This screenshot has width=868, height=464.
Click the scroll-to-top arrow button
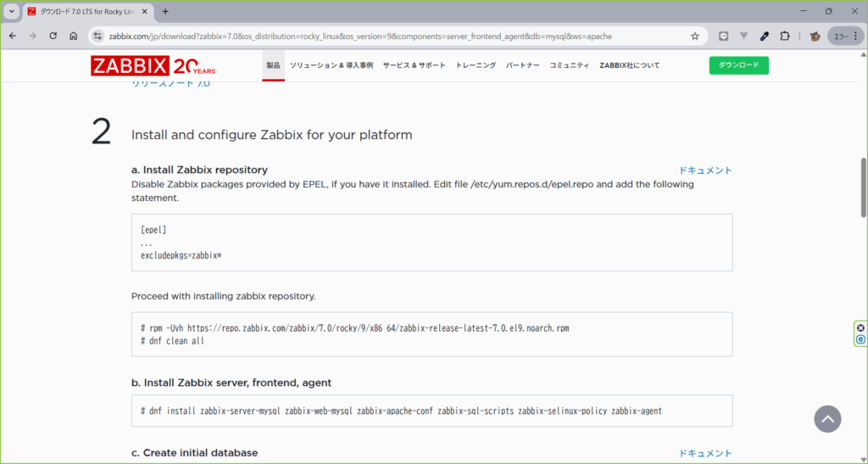pyautogui.click(x=827, y=419)
